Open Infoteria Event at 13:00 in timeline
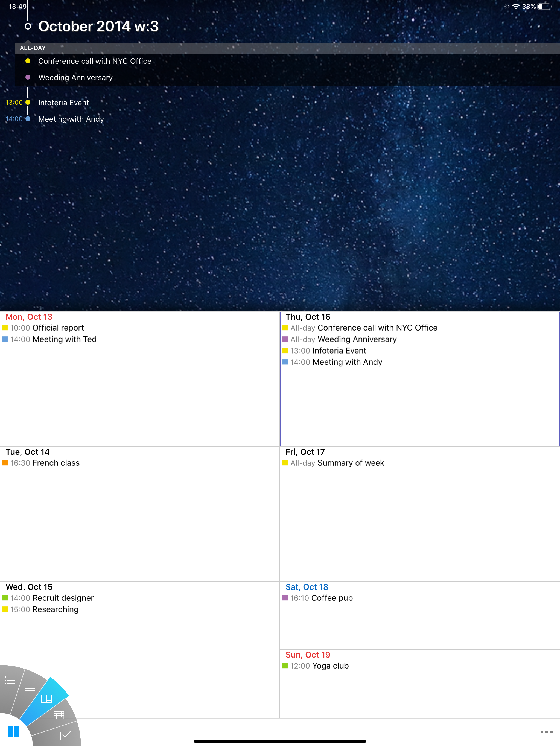 coord(63,103)
